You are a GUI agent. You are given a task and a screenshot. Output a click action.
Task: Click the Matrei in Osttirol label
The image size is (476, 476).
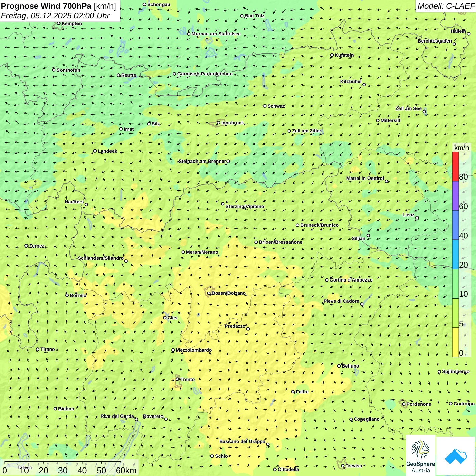coord(365,178)
